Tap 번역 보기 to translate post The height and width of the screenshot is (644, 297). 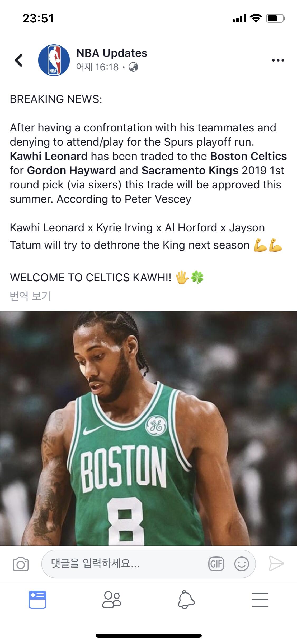pos(30,296)
